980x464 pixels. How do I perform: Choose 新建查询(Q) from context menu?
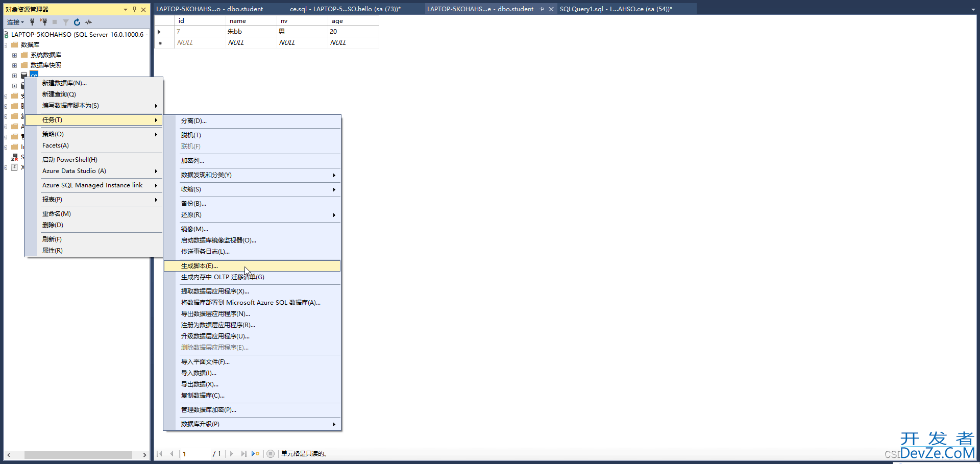tap(94, 94)
